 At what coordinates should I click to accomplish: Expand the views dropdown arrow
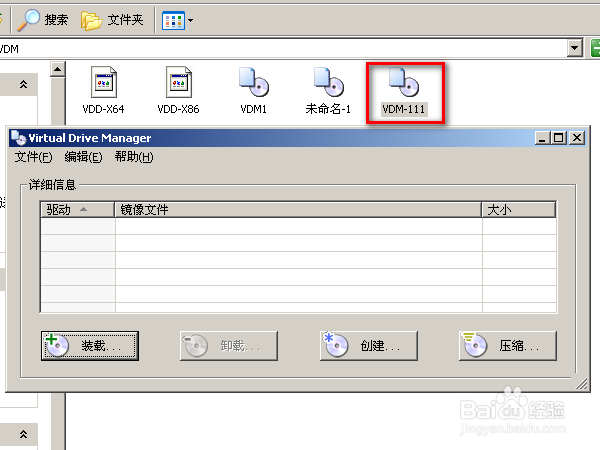point(190,20)
